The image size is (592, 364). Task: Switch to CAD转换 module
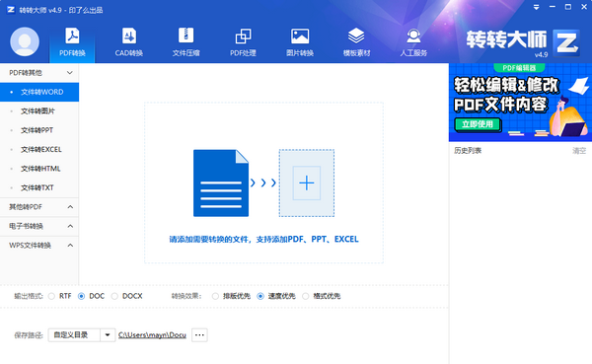(128, 42)
